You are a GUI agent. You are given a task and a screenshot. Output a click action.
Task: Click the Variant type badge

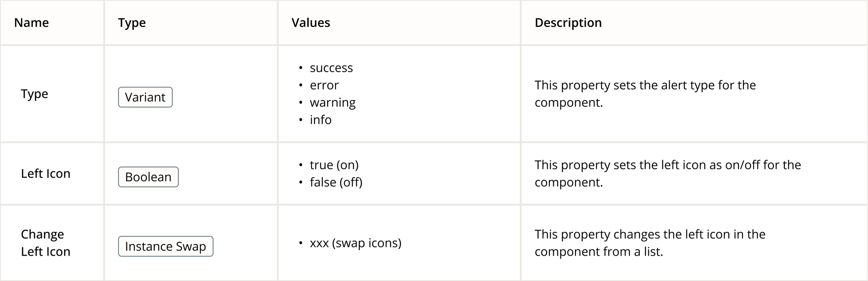tap(145, 97)
